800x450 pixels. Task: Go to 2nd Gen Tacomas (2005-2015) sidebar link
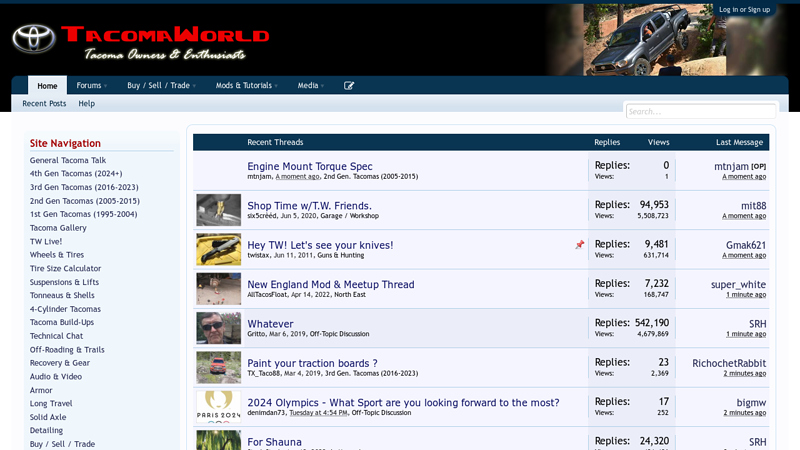[x=85, y=201]
